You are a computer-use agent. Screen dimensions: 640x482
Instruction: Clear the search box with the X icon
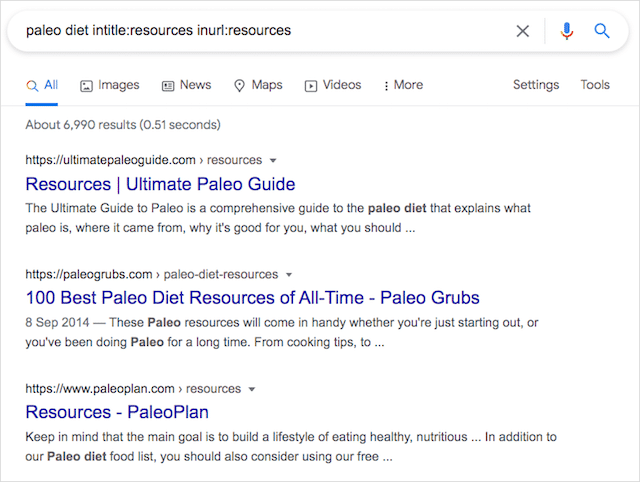tap(522, 31)
